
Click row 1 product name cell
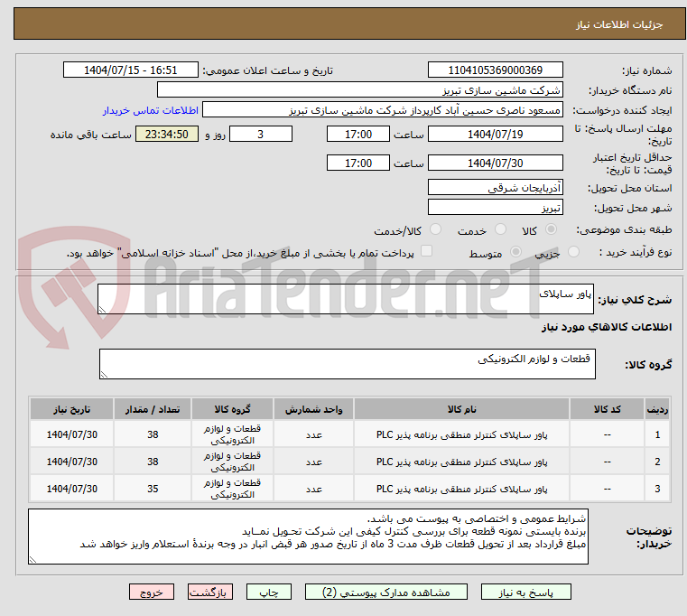click(x=461, y=434)
